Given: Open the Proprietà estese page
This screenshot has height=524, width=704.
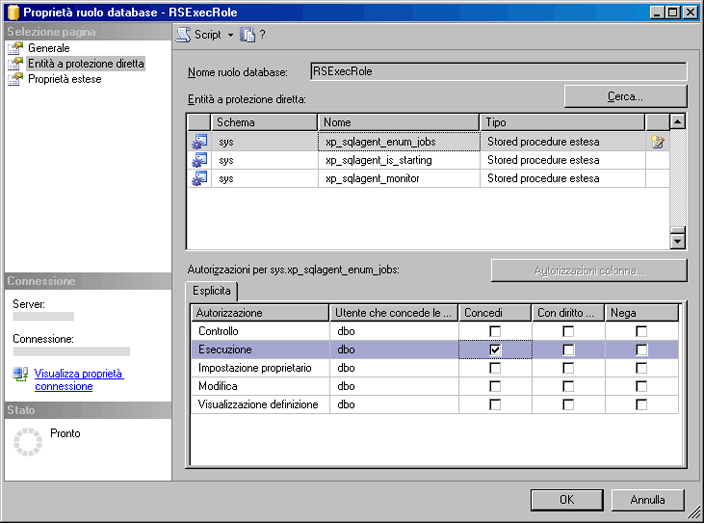Looking at the screenshot, I should pos(64,79).
